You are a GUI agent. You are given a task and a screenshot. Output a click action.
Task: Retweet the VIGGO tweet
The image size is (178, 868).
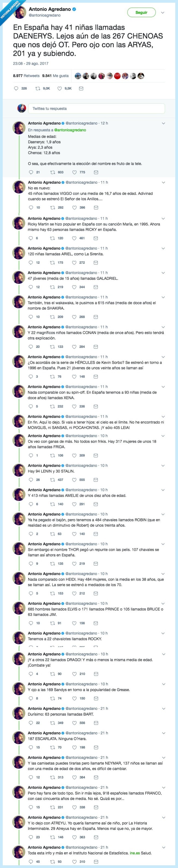pyautogui.click(x=52, y=208)
